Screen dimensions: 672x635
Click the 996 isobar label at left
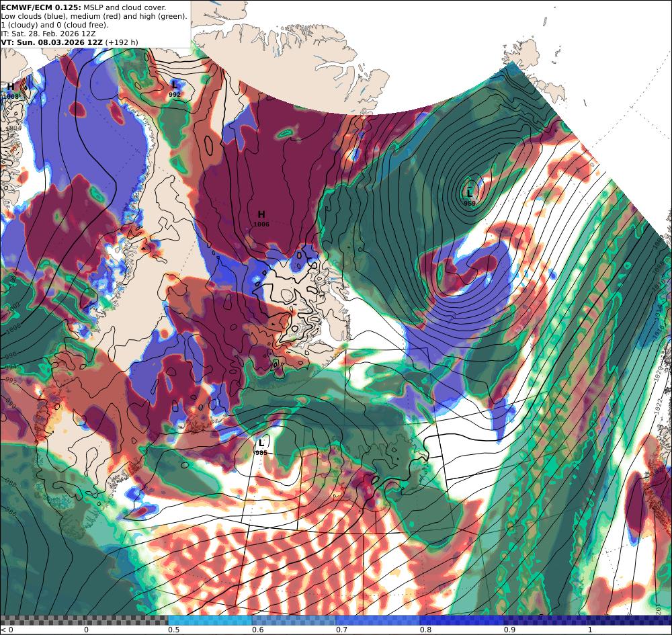(x=11, y=354)
